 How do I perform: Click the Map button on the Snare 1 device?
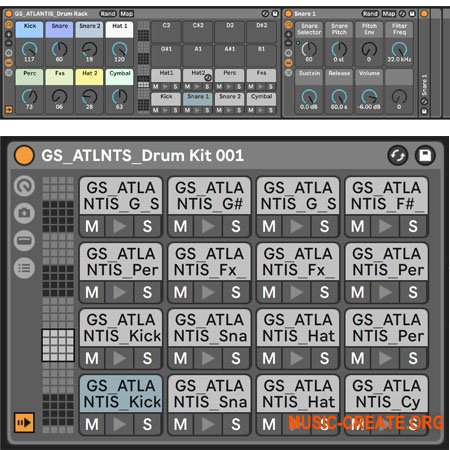389,14
